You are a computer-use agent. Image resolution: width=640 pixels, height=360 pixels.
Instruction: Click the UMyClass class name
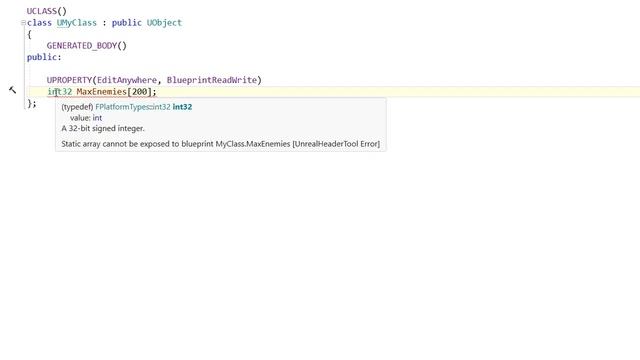click(77, 23)
